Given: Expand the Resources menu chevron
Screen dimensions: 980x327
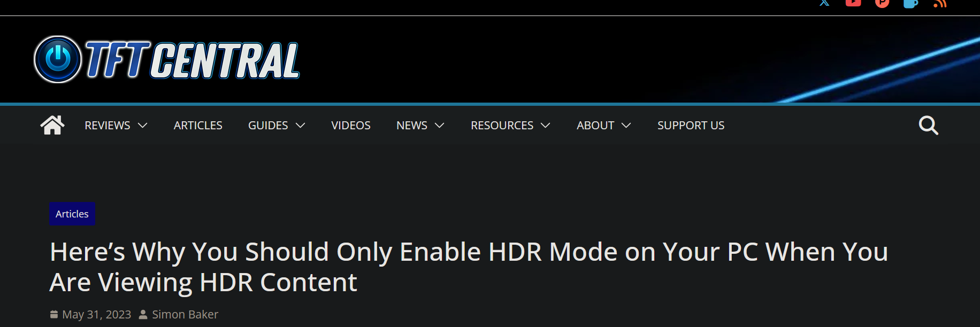Looking at the screenshot, I should pos(546,125).
